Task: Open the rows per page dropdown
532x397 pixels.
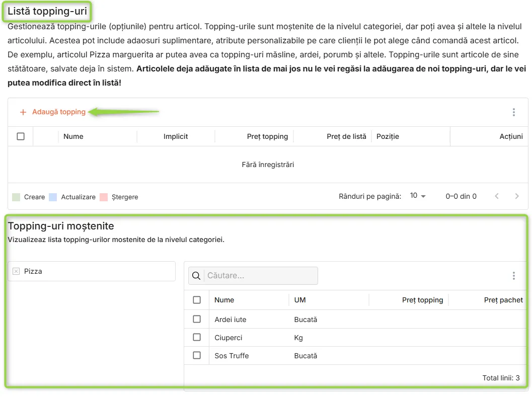Action: pyautogui.click(x=418, y=196)
